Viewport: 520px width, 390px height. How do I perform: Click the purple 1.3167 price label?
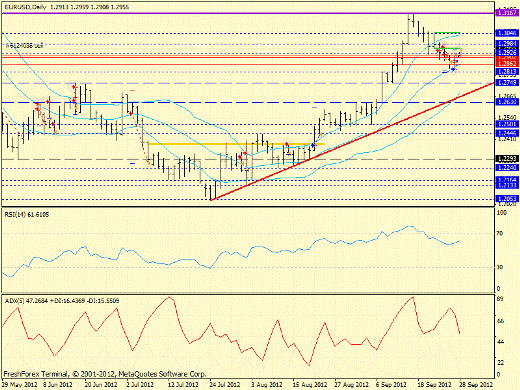pos(507,13)
